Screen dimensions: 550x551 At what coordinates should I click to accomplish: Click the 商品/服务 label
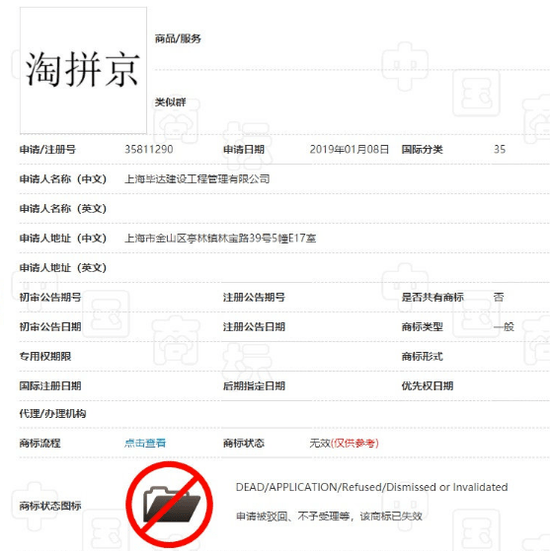(178, 38)
